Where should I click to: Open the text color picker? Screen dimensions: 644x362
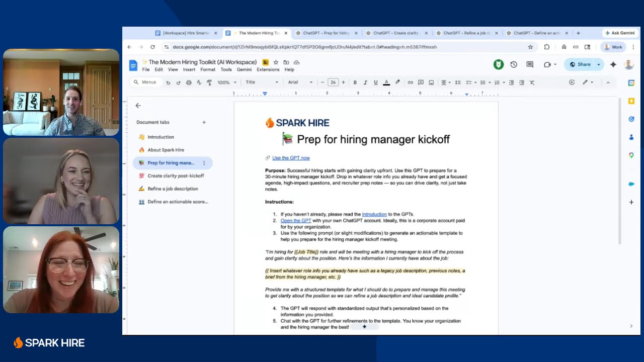pos(386,82)
